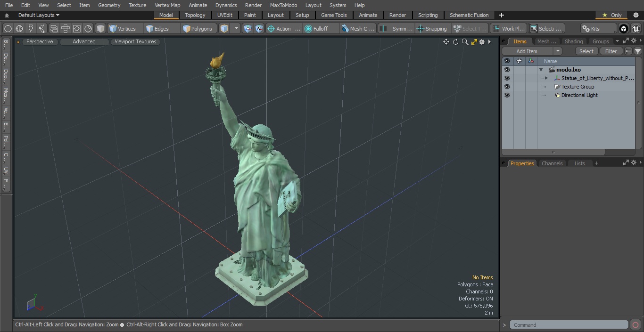Open the Action Center dropdown
The height and width of the screenshot is (332, 644).
click(x=284, y=29)
